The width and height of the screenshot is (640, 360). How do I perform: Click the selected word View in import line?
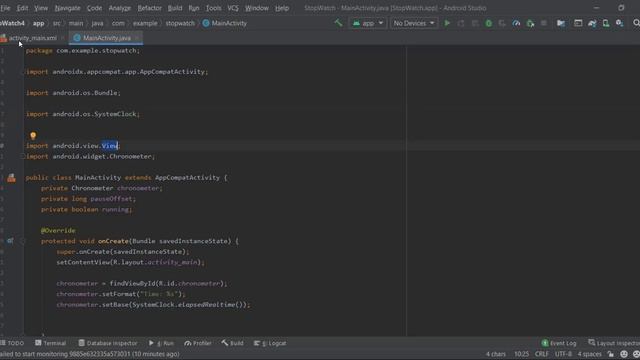click(x=110, y=146)
